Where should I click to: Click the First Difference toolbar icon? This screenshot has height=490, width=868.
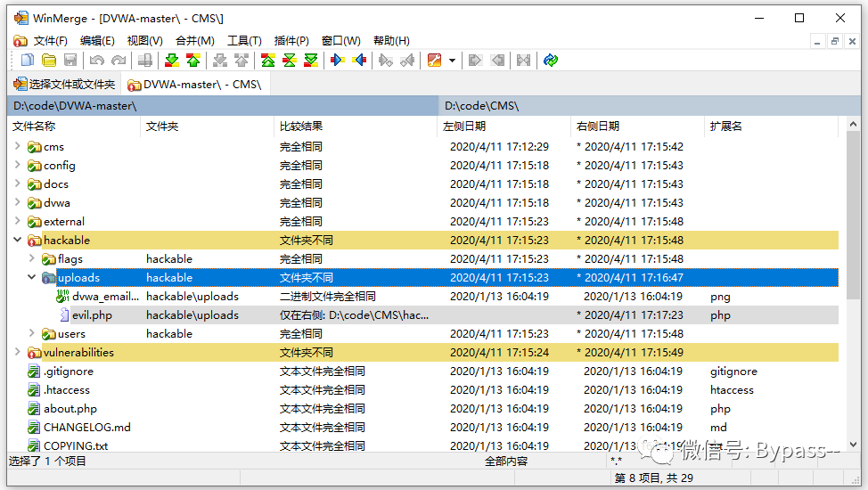coord(268,60)
